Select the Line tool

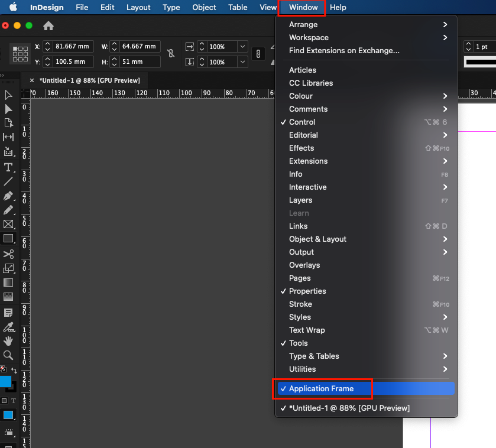pyautogui.click(x=8, y=181)
